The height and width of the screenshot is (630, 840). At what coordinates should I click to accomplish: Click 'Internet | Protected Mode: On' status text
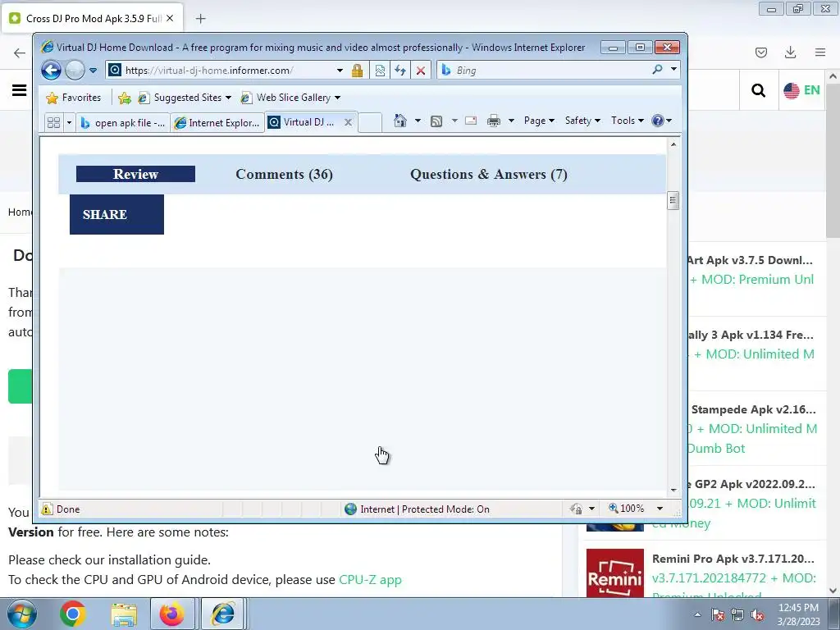(425, 509)
